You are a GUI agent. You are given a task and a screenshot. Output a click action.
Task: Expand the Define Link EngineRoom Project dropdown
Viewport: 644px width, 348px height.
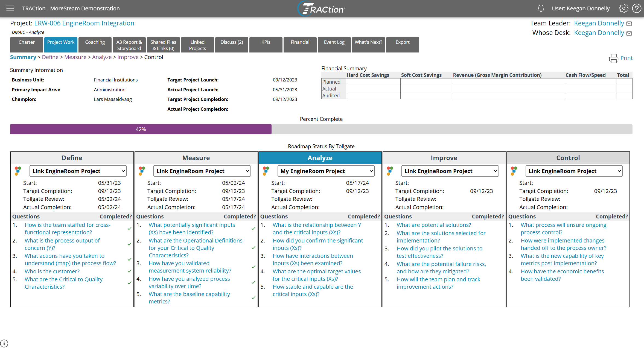coord(78,171)
